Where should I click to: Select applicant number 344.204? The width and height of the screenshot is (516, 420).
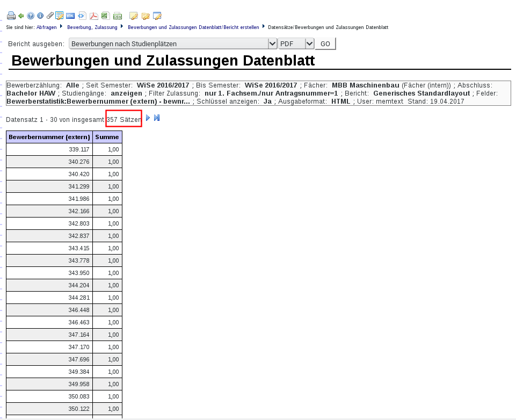point(79,285)
